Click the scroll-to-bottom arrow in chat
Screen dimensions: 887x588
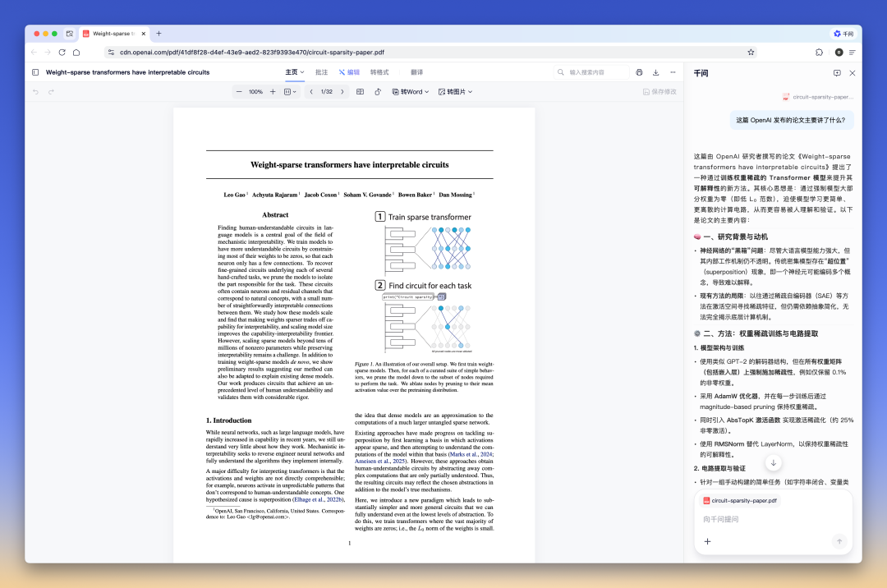click(x=773, y=463)
